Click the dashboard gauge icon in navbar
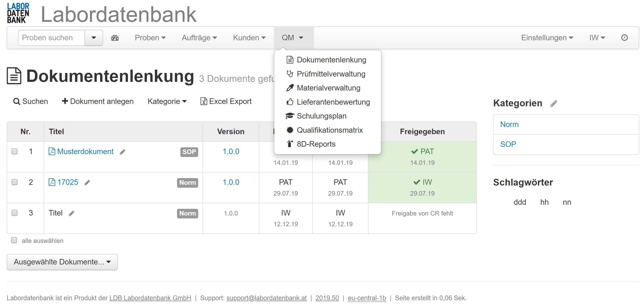The width and height of the screenshot is (644, 306). (115, 38)
